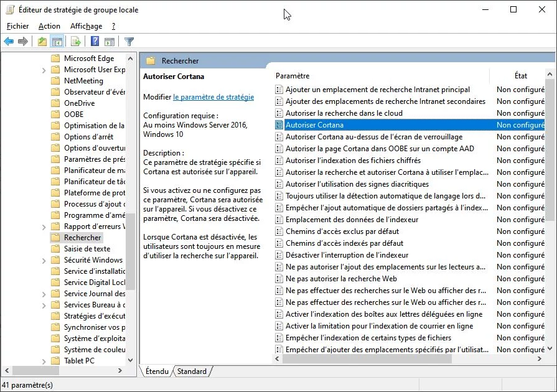Click the policy icon beside Autoriser Cortana
Viewport: 557px width, 392px height.
(279, 125)
